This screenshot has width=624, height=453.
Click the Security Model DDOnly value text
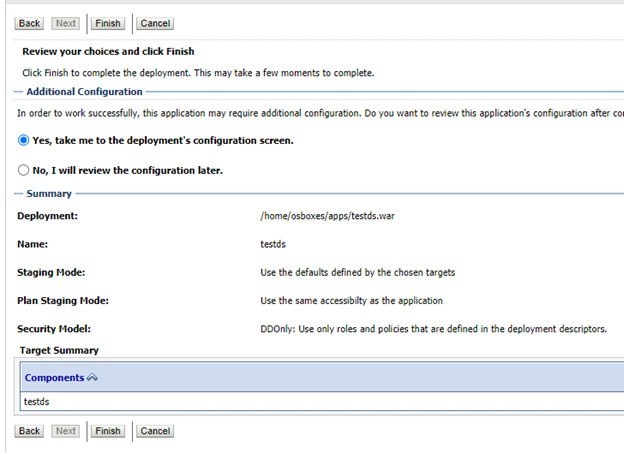click(433, 329)
